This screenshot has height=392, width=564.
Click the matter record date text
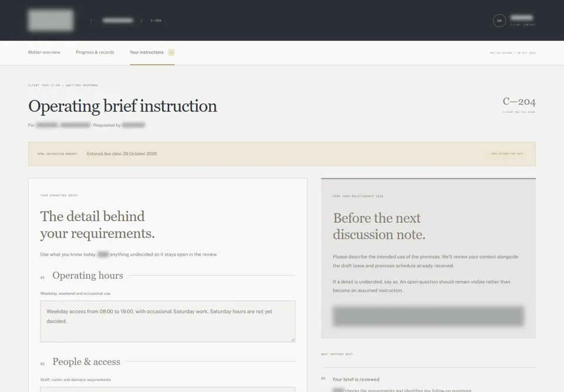[x=513, y=53]
